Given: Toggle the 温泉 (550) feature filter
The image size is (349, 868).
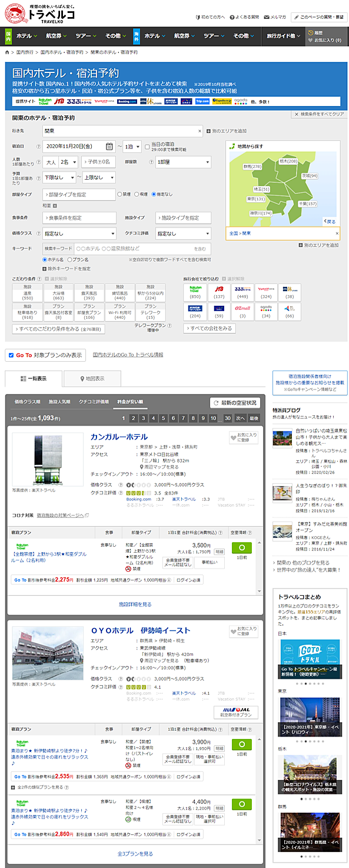Looking at the screenshot, I should pyautogui.click(x=27, y=292).
